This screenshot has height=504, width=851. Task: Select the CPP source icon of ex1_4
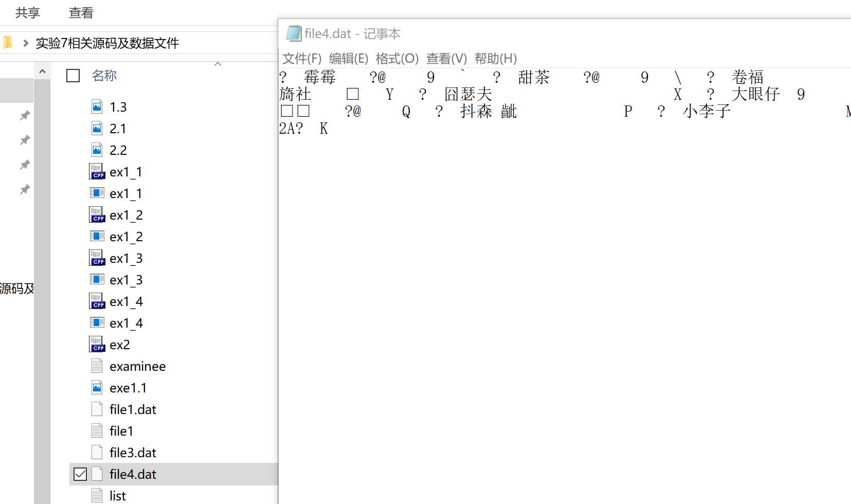(97, 301)
